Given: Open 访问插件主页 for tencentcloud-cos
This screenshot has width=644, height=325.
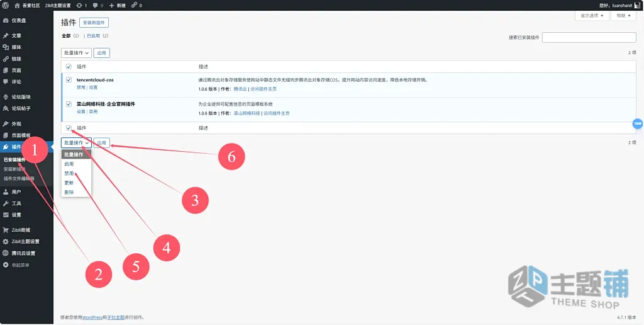Looking at the screenshot, I should click(264, 89).
